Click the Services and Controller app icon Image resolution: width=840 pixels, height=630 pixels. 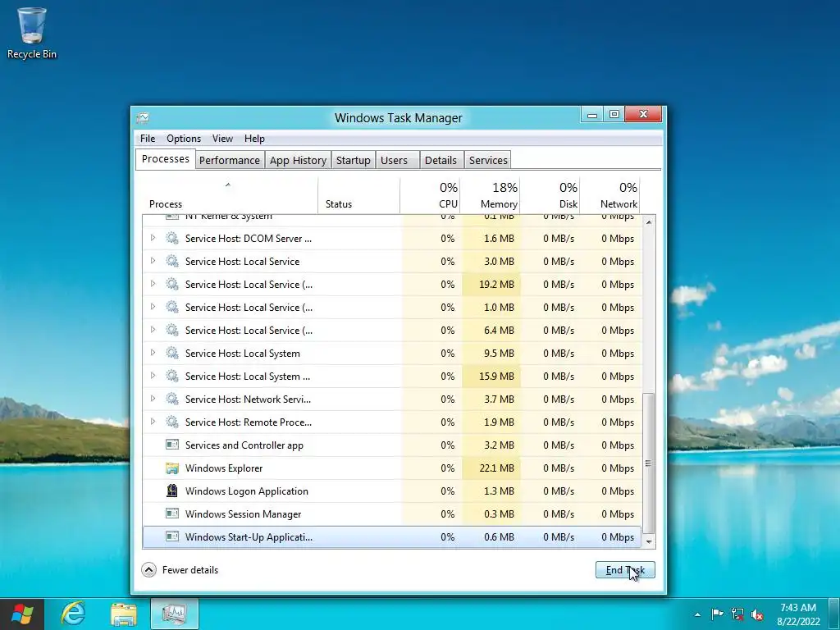172,445
